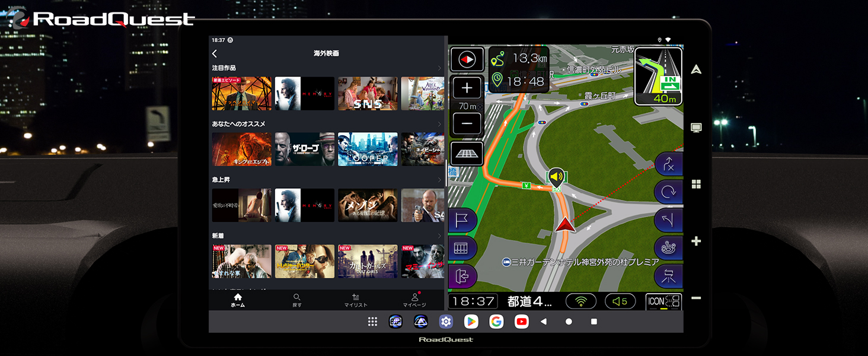The image size is (868, 356).
Task: Tap the speaker voice guidance icon on the map
Action: [556, 177]
